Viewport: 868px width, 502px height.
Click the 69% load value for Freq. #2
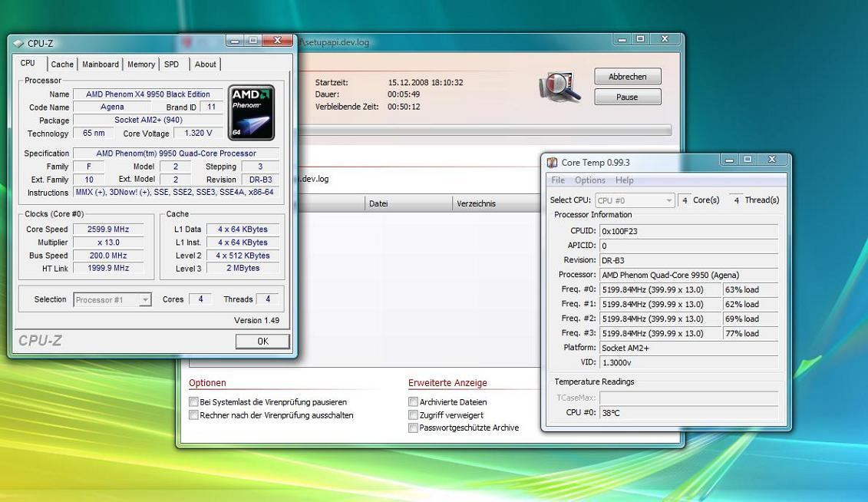pos(750,319)
